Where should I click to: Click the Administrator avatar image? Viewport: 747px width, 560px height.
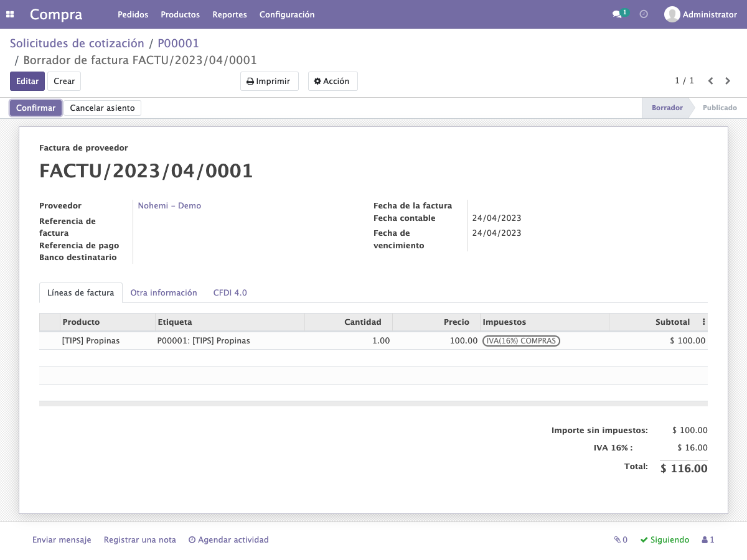tap(672, 14)
